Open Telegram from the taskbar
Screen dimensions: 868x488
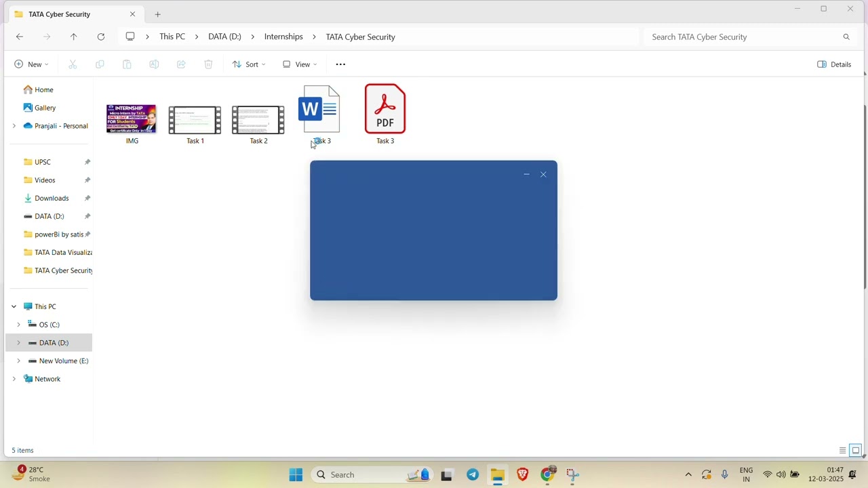(473, 475)
